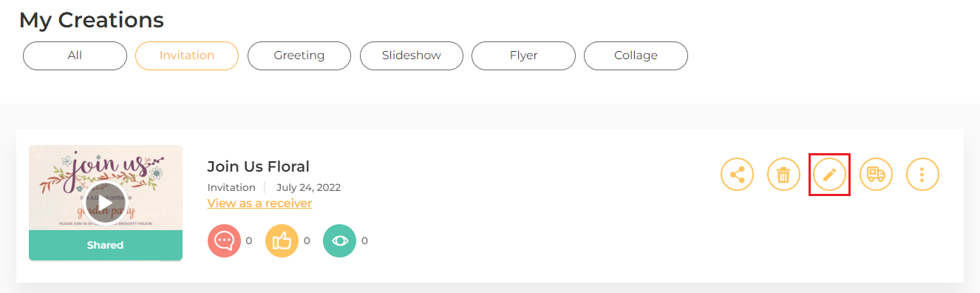Select the Invitation filter tab
Viewport: 980px width, 293px height.
(x=187, y=55)
